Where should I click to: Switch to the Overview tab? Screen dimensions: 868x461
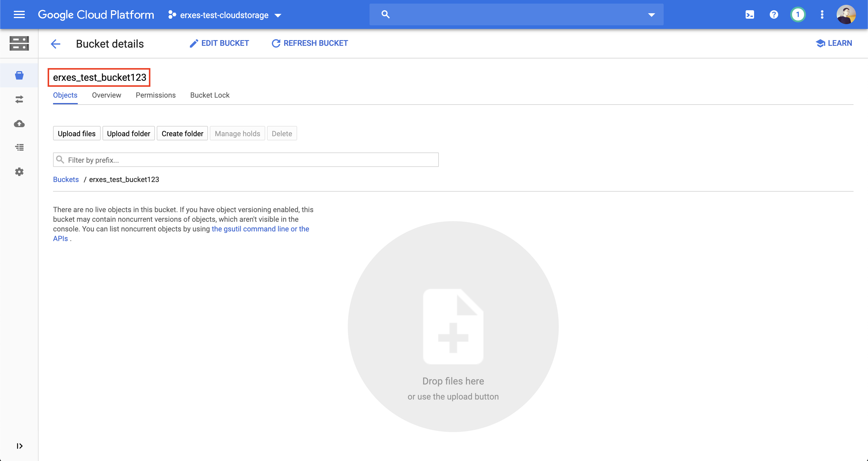click(106, 96)
